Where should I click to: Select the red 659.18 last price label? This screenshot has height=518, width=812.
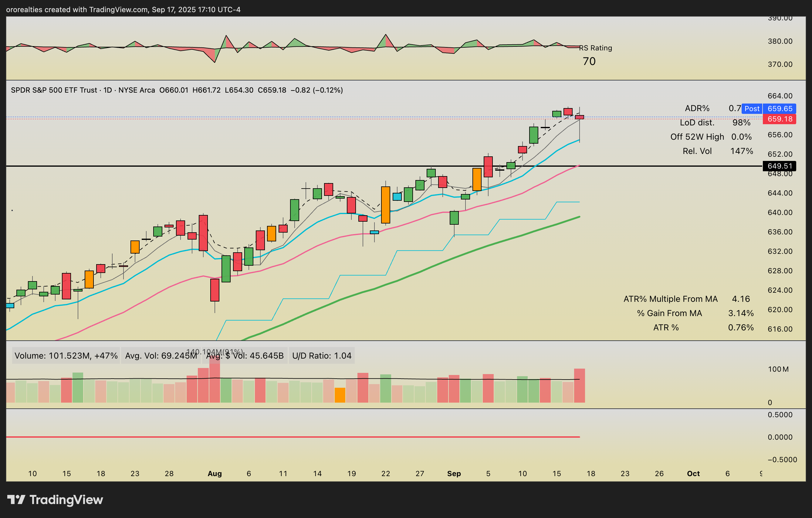point(779,119)
